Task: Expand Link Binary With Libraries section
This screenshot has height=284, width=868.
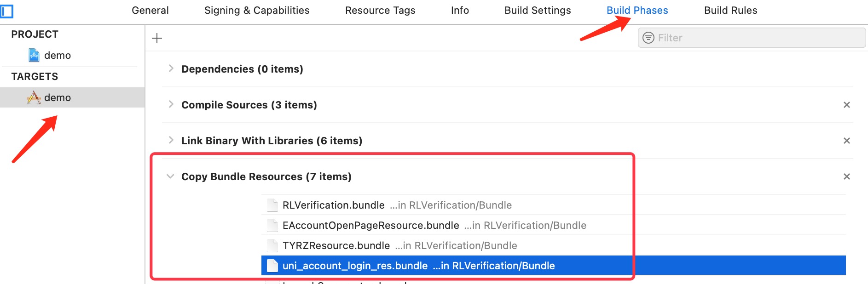Action: click(x=171, y=140)
